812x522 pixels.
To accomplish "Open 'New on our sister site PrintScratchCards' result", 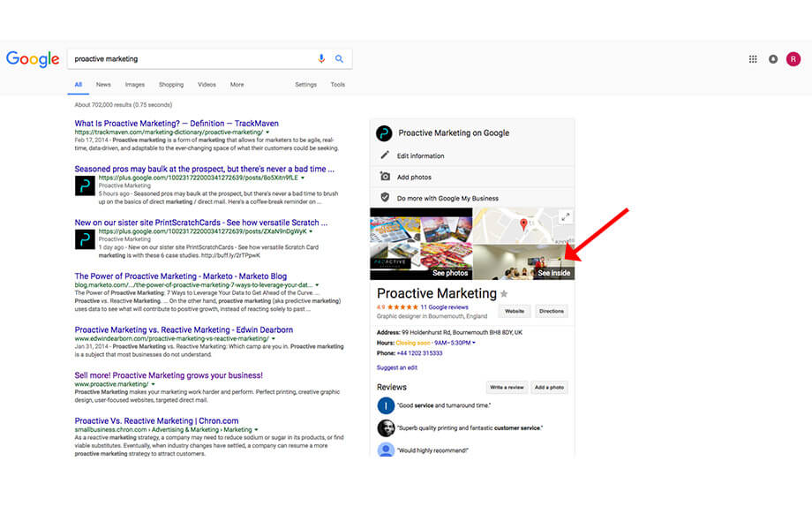I will coord(201,223).
